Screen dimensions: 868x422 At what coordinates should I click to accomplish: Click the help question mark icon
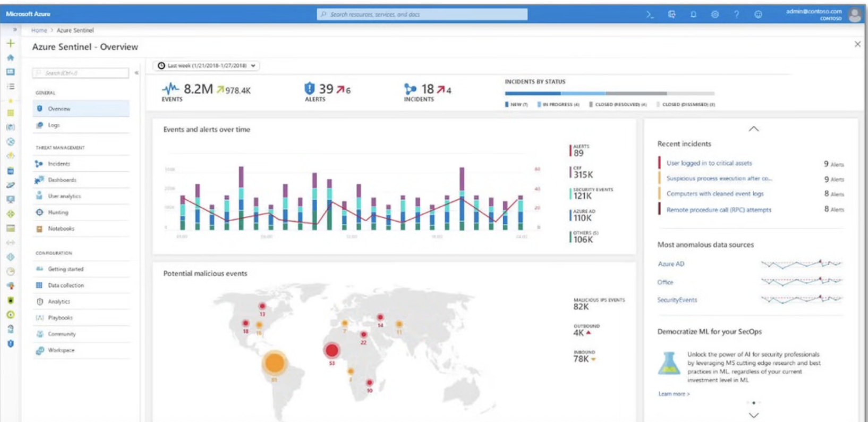(736, 15)
